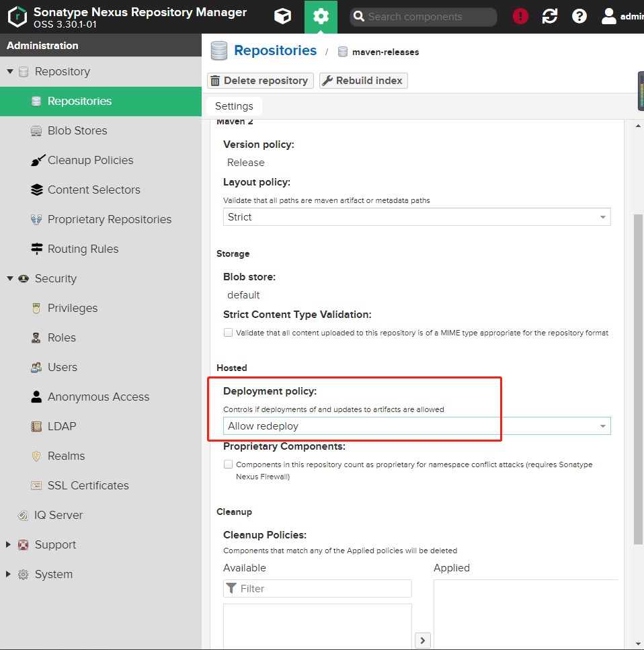Open the Browse cube icon in header
The width and height of the screenshot is (644, 650).
pyautogui.click(x=282, y=17)
